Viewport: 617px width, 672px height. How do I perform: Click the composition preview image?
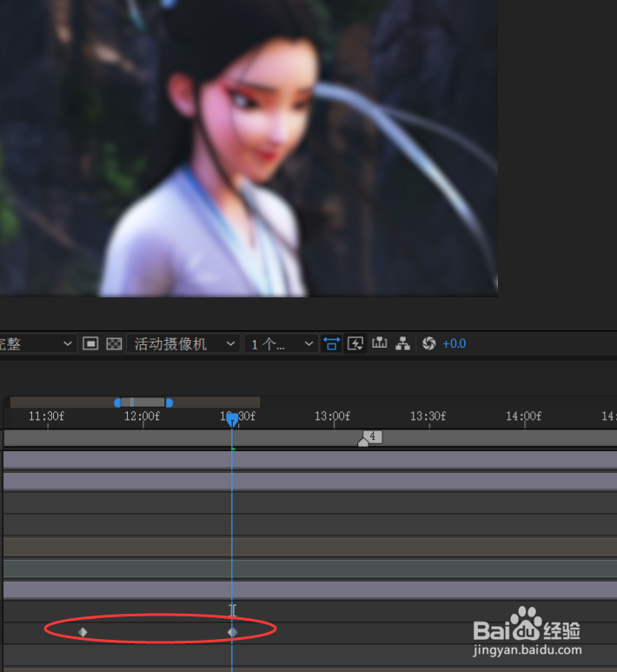click(249, 148)
